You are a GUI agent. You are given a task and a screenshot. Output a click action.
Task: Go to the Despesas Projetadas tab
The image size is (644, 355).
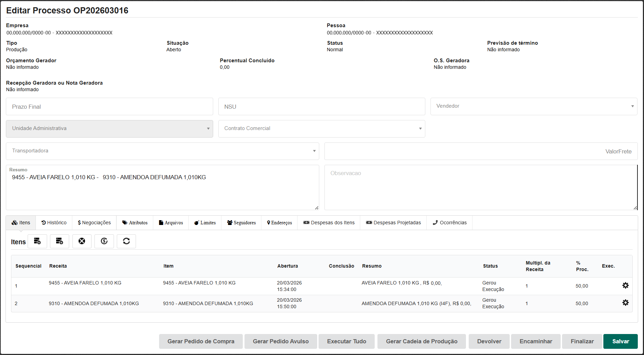click(393, 223)
